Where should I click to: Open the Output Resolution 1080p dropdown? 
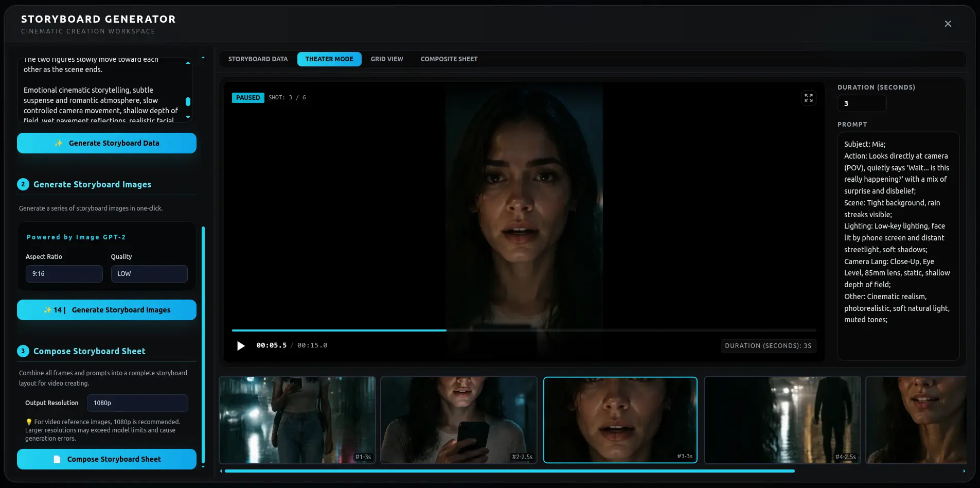[137, 403]
